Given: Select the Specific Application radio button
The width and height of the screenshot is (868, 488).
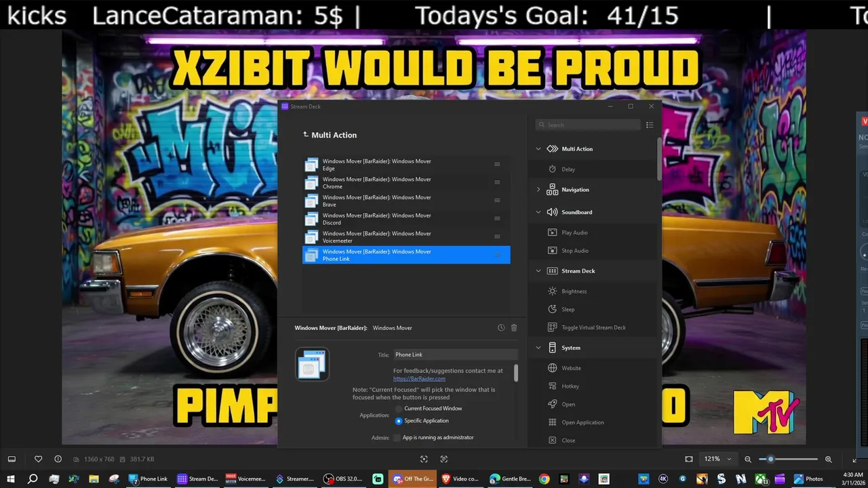Looking at the screenshot, I should tap(399, 421).
